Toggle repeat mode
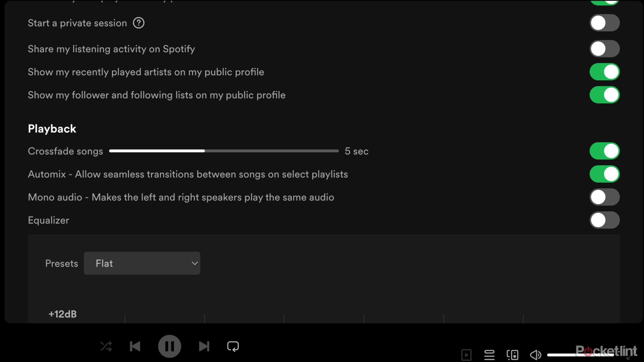 (233, 346)
